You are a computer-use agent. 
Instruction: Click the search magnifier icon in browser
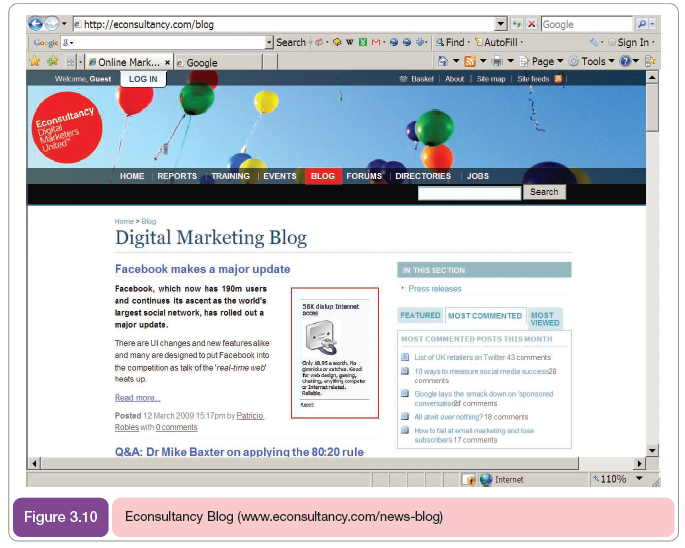click(641, 24)
